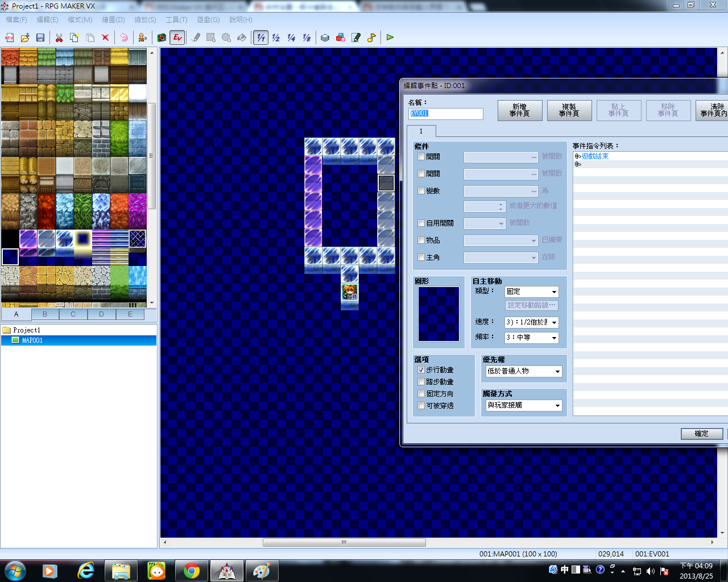Screen dimensions: 728x582
Task: Set zoom scale to 1/4
Action: pyautogui.click(x=291, y=38)
